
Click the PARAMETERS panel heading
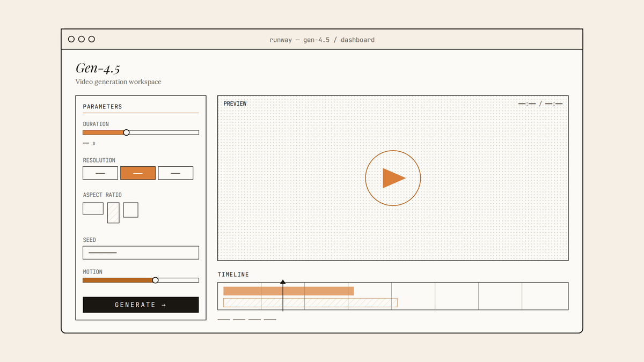click(103, 107)
